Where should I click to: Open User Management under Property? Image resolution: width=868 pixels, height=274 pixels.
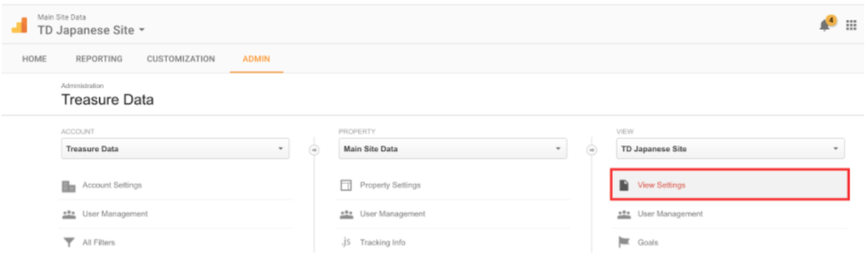point(392,214)
